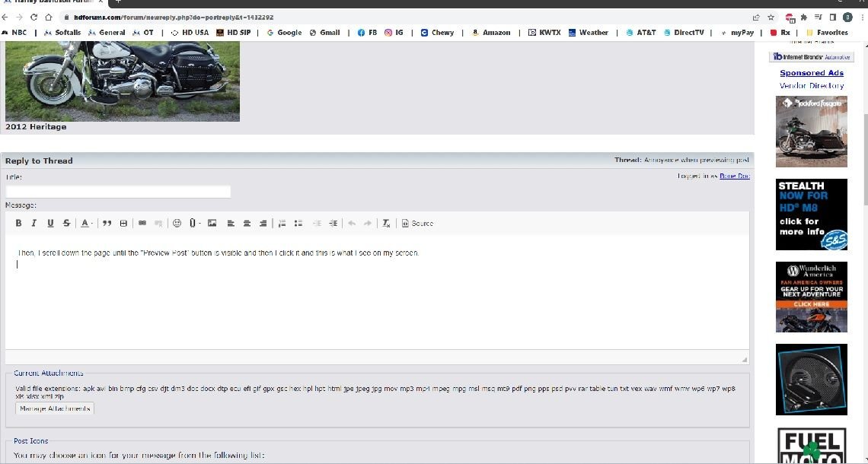Viewport: 868px width, 464px height.
Task: Click the Manage Attachments button
Action: tap(55, 408)
